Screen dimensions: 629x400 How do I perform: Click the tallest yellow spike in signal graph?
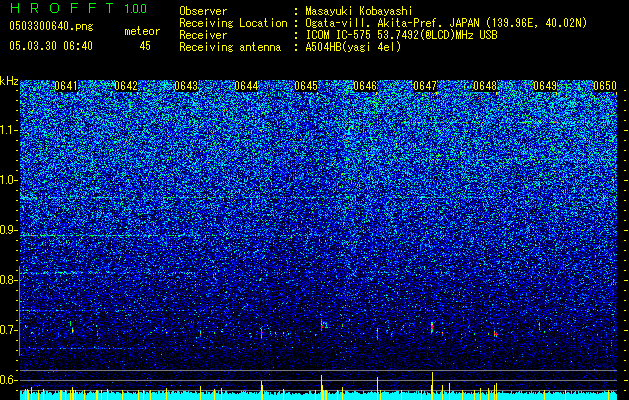(x=432, y=386)
